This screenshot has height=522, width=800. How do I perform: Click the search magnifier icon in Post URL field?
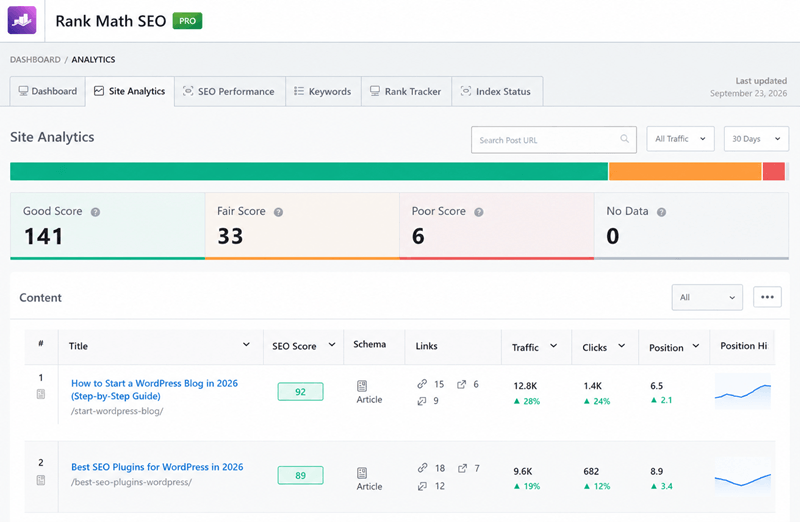pyautogui.click(x=624, y=139)
